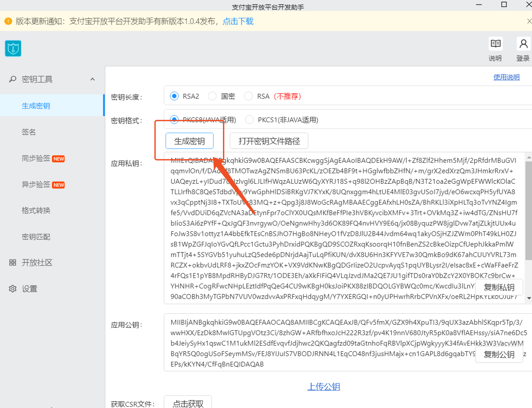The image size is (532, 408).
Task: Click the 密钥长度 label
Action: [x=126, y=97]
